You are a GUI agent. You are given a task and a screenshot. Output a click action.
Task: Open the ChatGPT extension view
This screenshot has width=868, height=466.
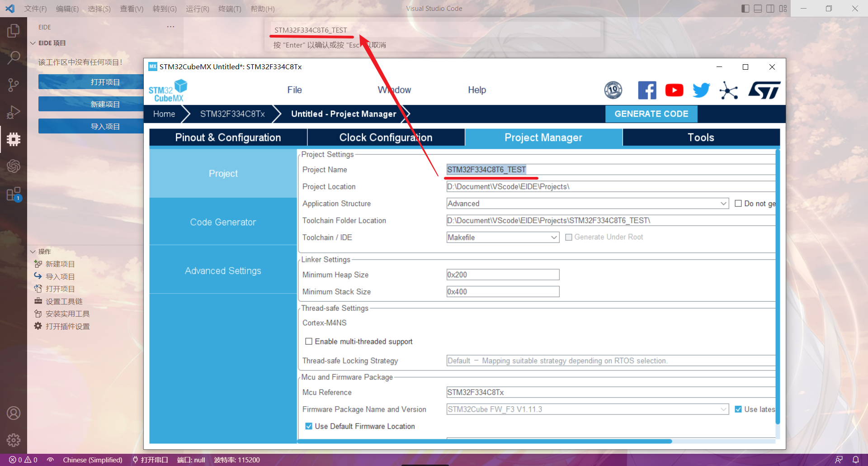click(x=14, y=166)
